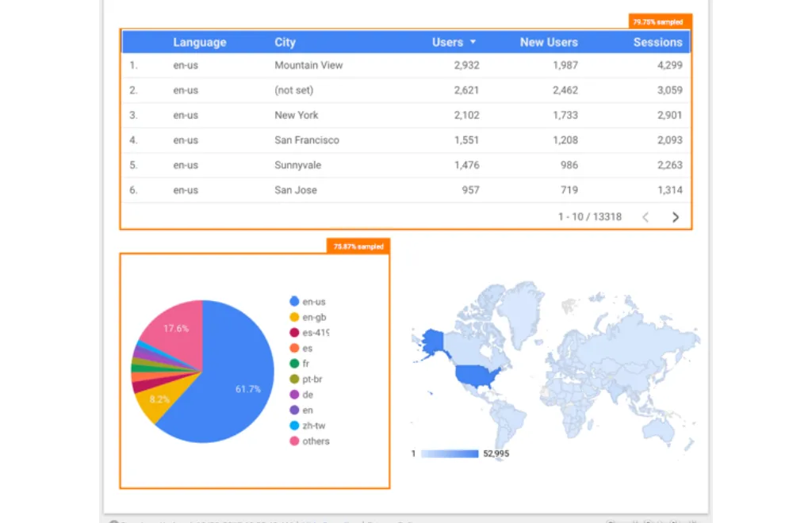Click the 79.87% sampled badge on pie chart
The width and height of the screenshot is (812, 523).
tap(358, 246)
